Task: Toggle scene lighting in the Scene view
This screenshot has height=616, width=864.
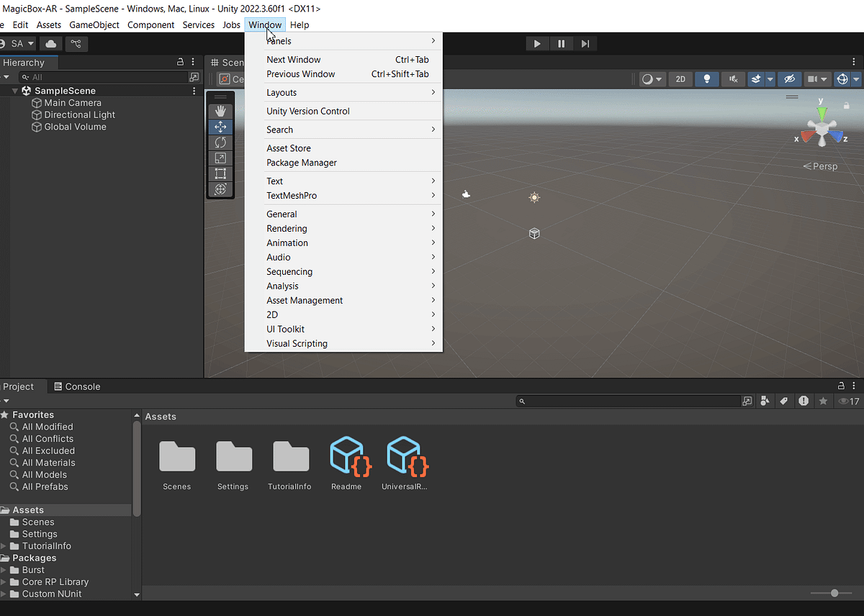Action: [706, 79]
